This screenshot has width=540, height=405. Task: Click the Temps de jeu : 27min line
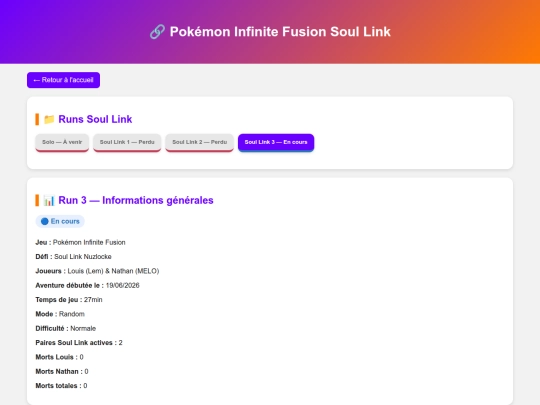[x=69, y=300]
